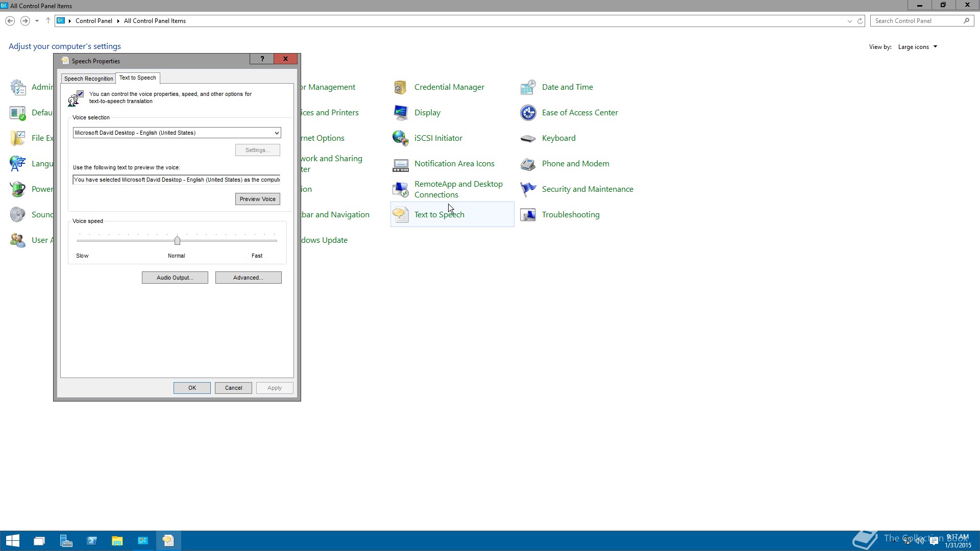Image resolution: width=980 pixels, height=551 pixels.
Task: Open the View by Large icons dropdown
Action: (x=918, y=47)
